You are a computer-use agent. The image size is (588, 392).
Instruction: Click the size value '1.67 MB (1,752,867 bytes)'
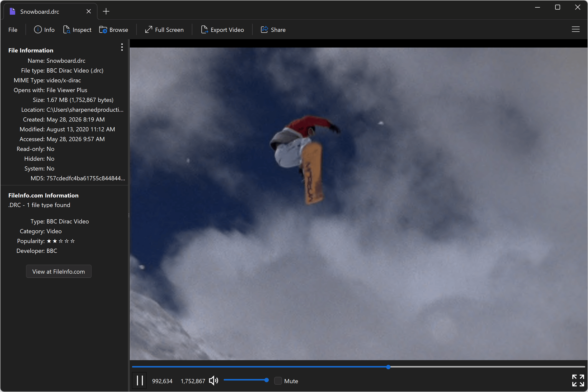[x=80, y=100]
